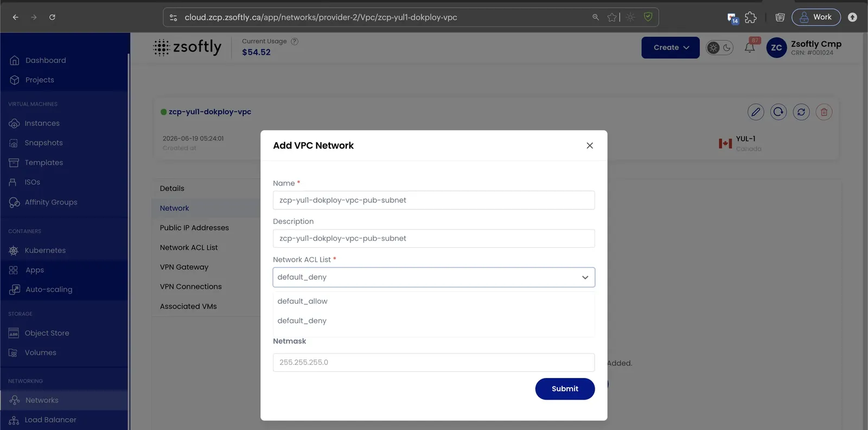The image size is (868, 430).
Task: Click the zcp-yul1-dokploy-vpc title
Action: (x=210, y=112)
